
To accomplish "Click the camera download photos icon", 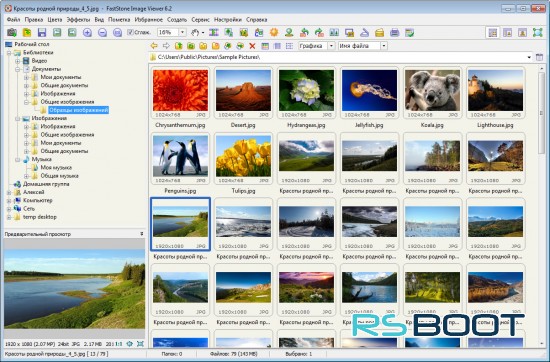I will [x=12, y=33].
